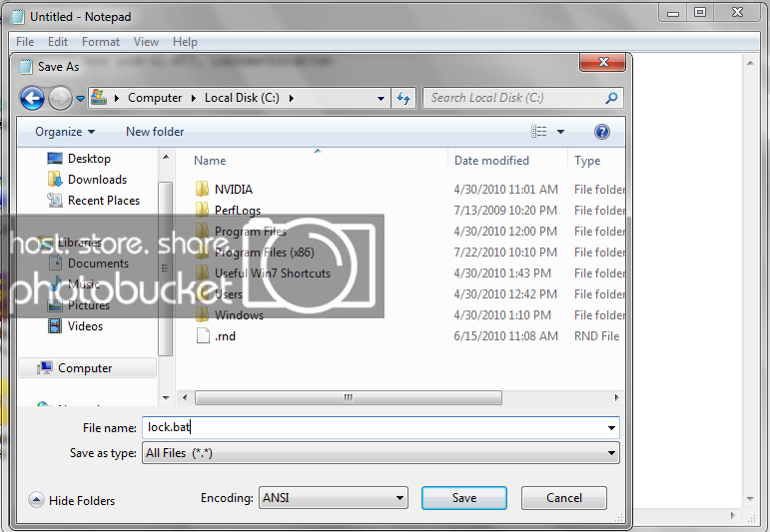Sort by the Name column header
The height and width of the screenshot is (532, 770).
tap(210, 161)
